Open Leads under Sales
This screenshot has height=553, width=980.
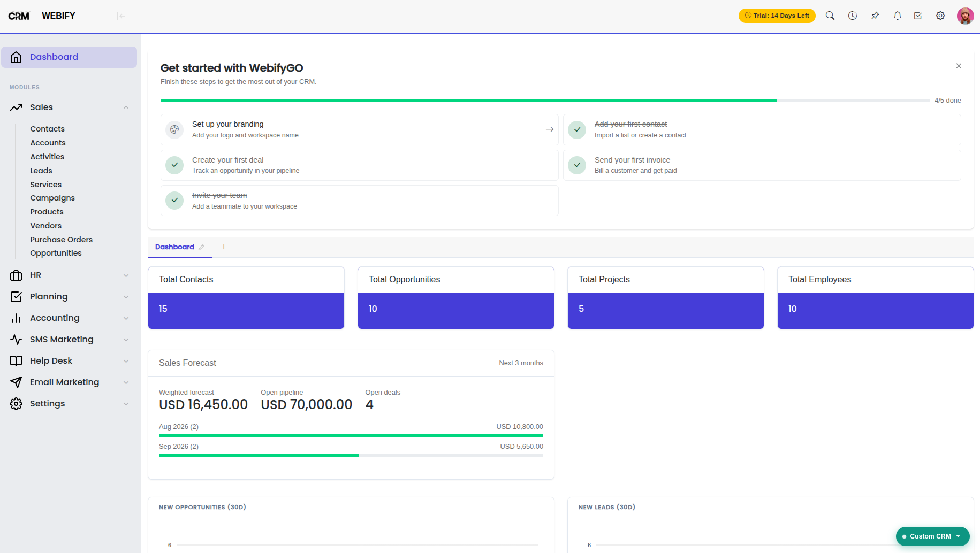pyautogui.click(x=41, y=171)
